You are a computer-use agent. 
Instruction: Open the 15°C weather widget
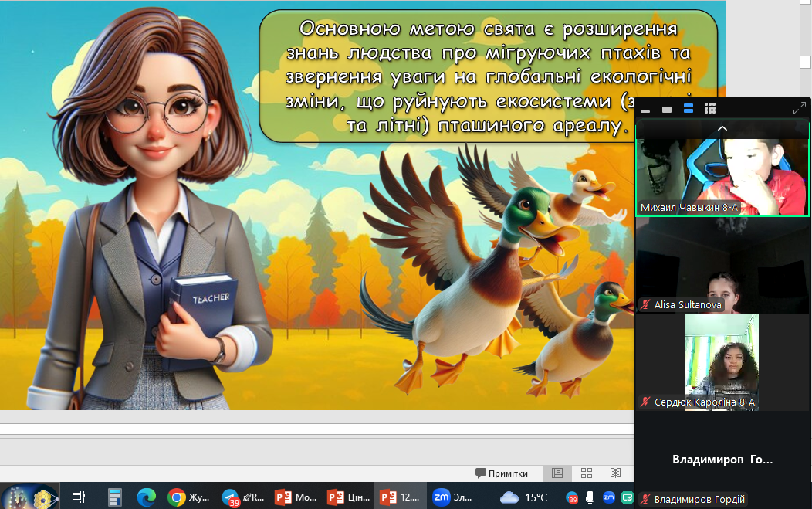525,497
